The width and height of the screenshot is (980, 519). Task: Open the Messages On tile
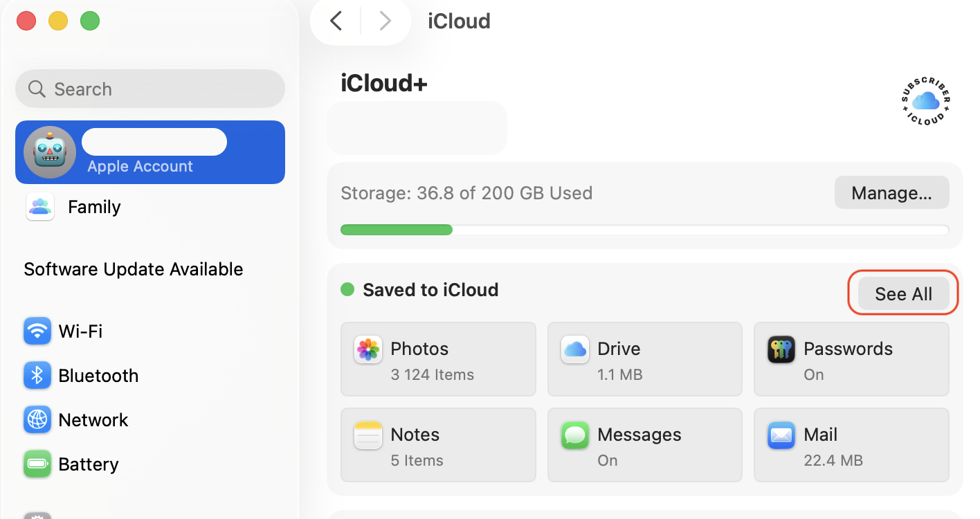pyautogui.click(x=644, y=444)
